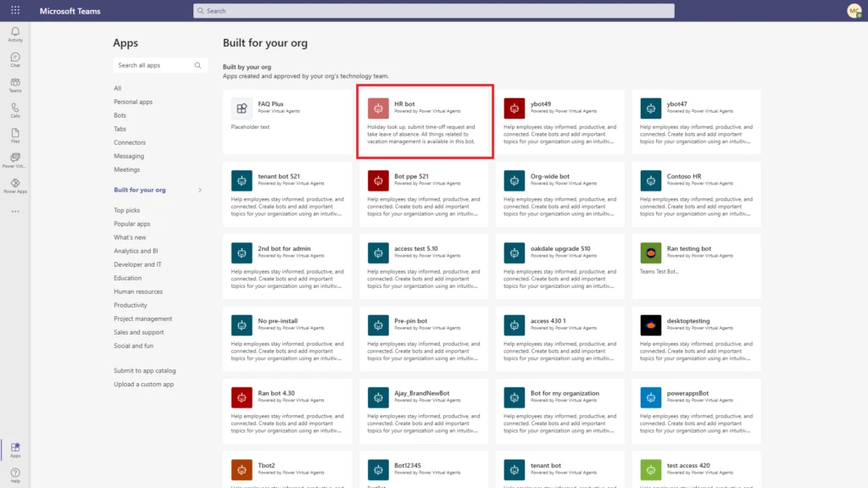Open the Activity feed
Image resolution: width=868 pixels, height=488 pixels.
15,34
